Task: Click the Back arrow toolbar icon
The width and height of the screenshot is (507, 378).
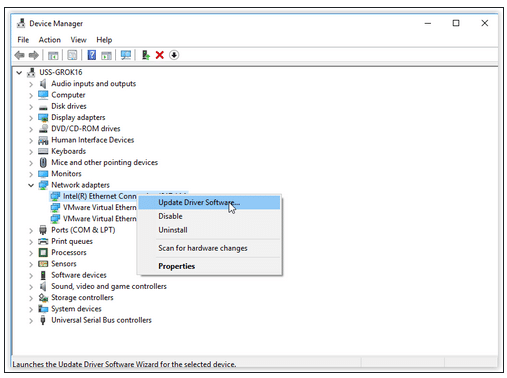Action: [20, 55]
